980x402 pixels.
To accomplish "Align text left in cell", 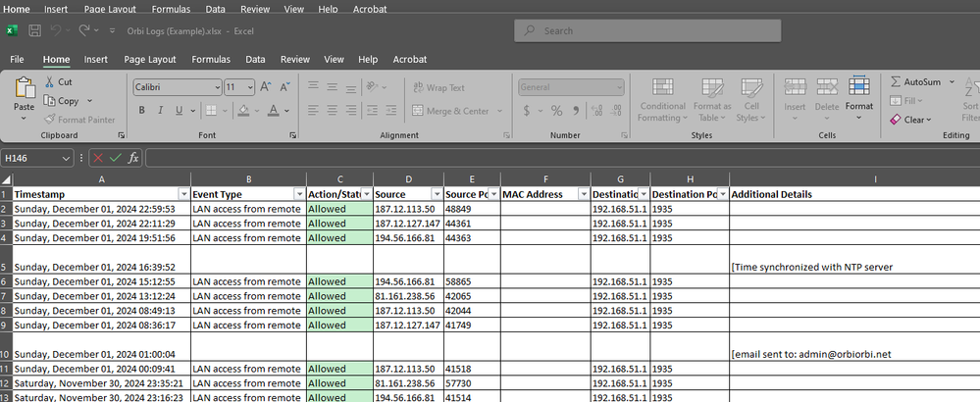I will click(x=313, y=111).
